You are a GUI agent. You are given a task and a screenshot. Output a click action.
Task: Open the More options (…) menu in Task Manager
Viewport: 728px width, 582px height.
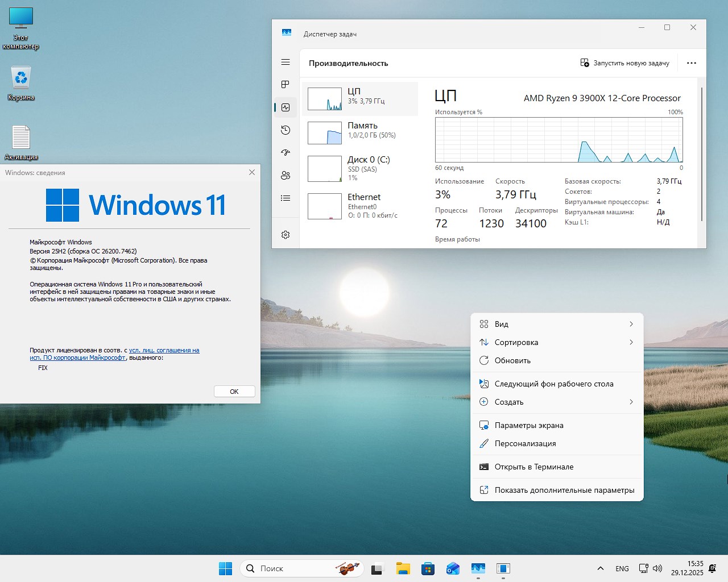(691, 63)
